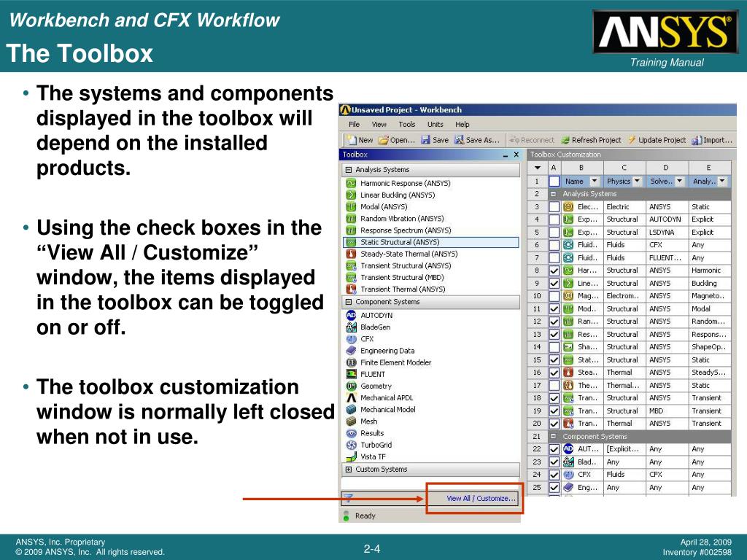Select the Finite Element Modeler icon
Screen dimensions: 747x560
click(351, 362)
